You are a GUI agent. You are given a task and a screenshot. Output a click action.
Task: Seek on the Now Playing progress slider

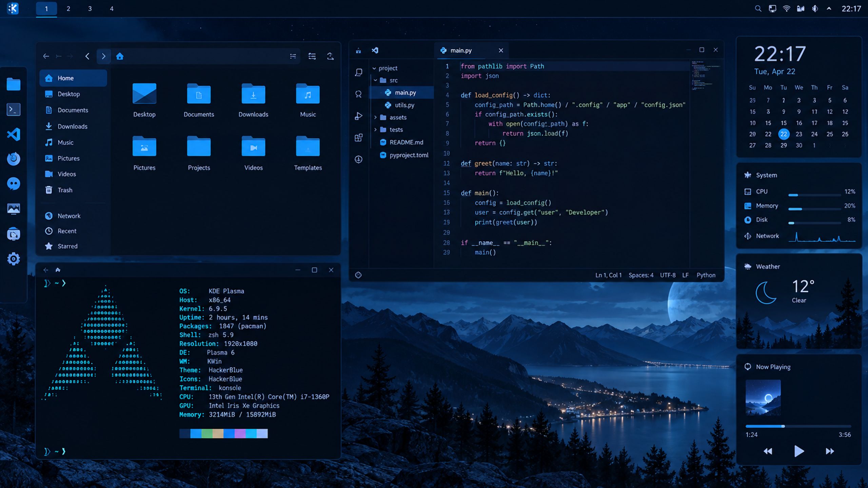point(798,426)
